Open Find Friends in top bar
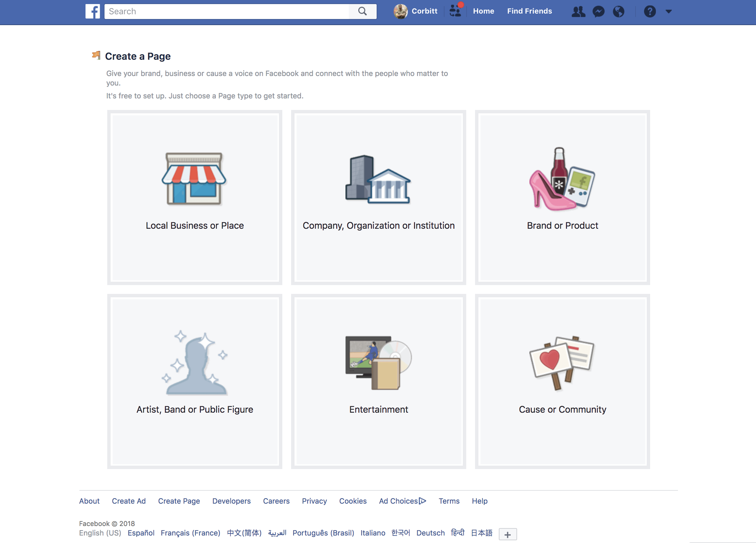This screenshot has height=543, width=756. click(529, 11)
